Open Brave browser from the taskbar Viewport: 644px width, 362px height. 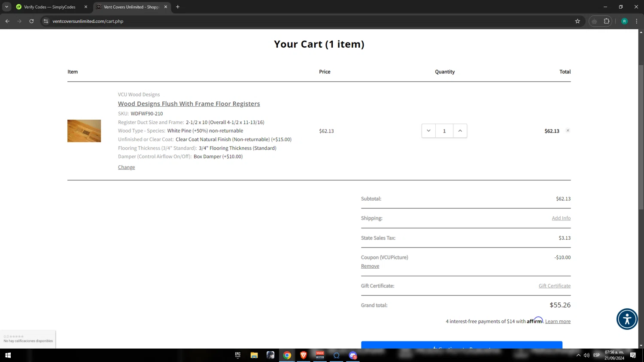pyautogui.click(x=304, y=355)
